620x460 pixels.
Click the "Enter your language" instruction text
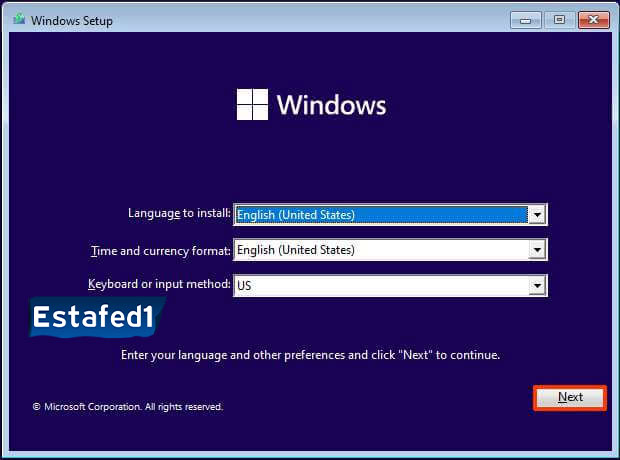pos(310,355)
